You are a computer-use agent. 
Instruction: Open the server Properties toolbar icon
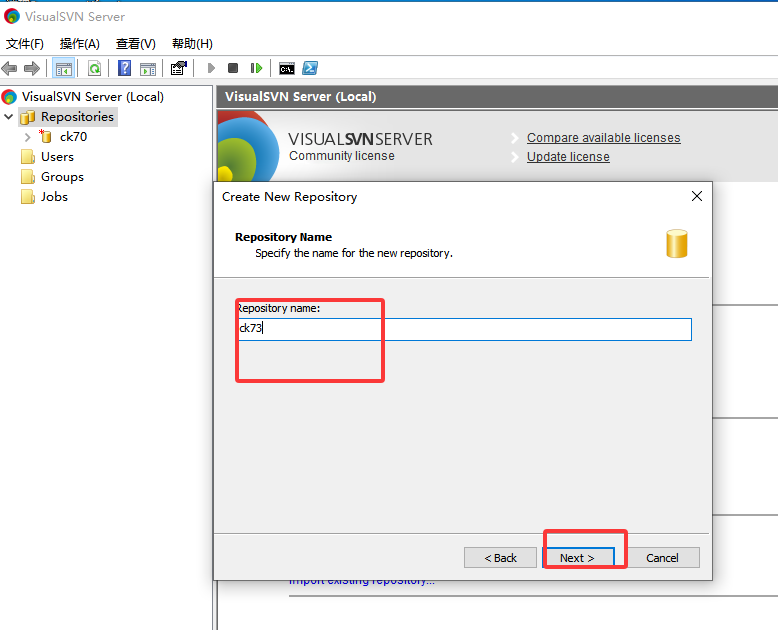tap(179, 68)
